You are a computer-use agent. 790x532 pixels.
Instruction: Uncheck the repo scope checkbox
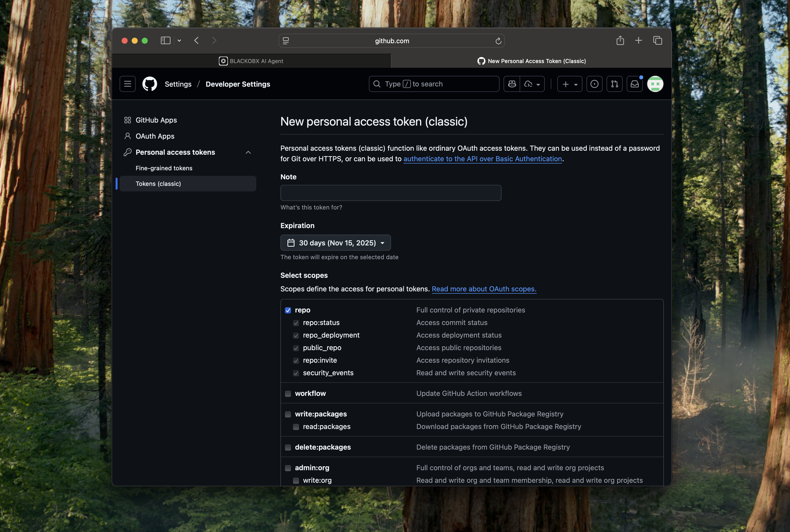[288, 310]
